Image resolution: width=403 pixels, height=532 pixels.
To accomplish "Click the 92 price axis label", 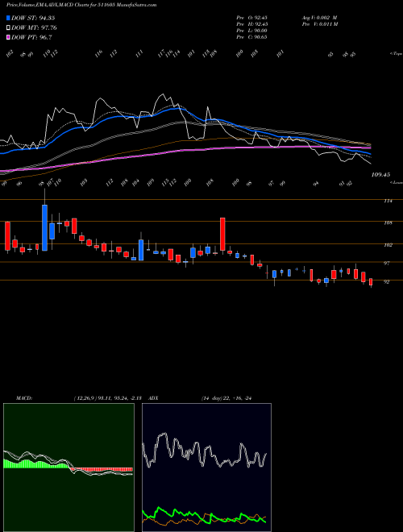I will (x=387, y=281).
